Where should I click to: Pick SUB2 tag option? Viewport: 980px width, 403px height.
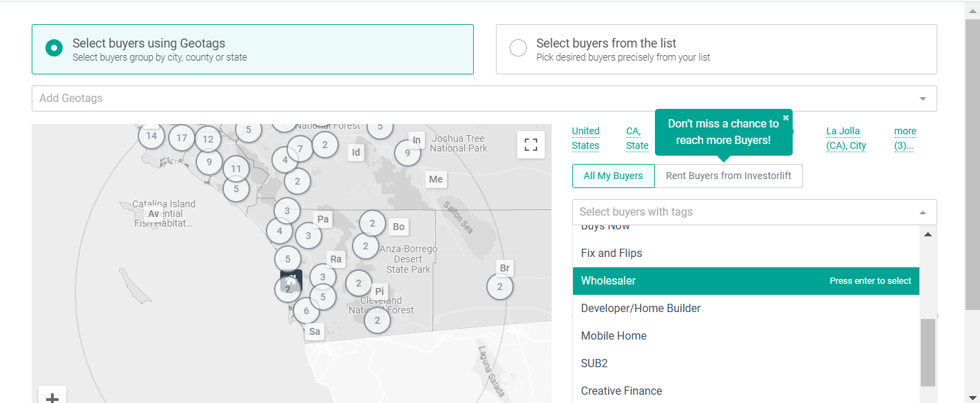746,364
